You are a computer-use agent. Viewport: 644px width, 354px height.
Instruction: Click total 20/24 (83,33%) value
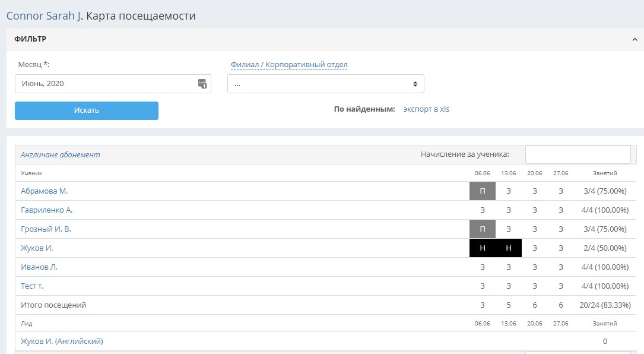click(605, 305)
